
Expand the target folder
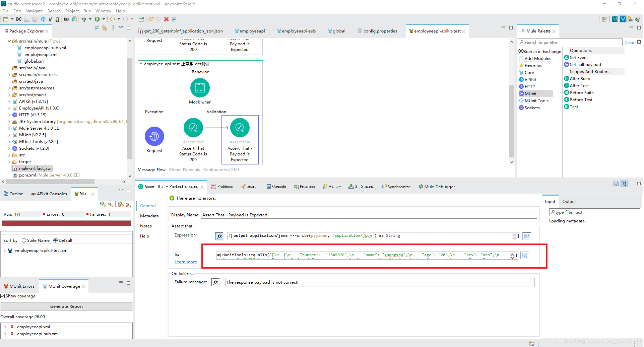pos(9,162)
